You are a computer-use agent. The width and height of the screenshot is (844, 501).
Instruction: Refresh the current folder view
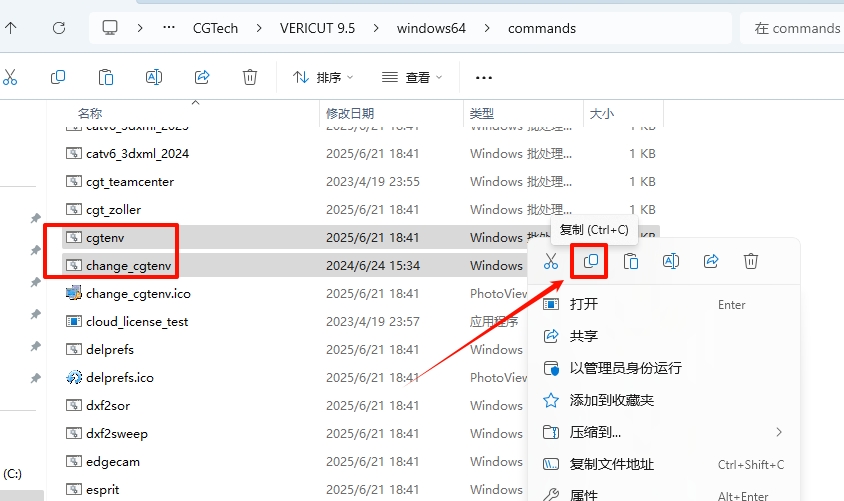point(59,28)
